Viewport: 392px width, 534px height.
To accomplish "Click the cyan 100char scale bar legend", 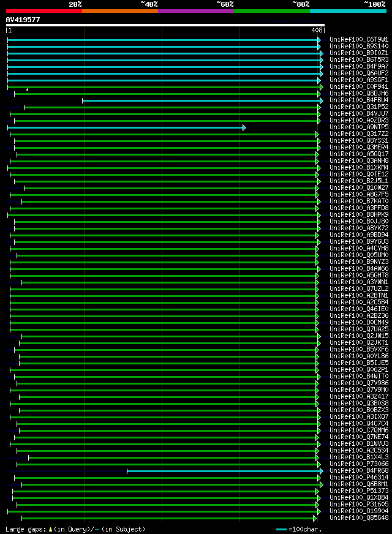I will pyautogui.click(x=281, y=530).
